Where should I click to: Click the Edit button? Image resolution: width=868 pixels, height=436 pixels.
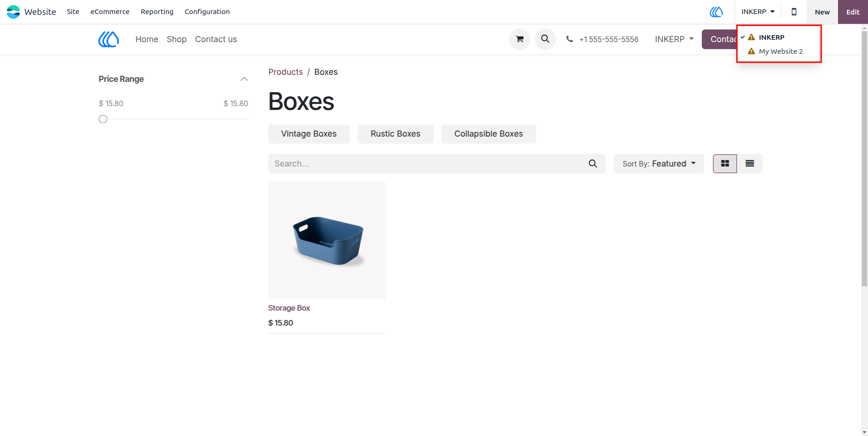pyautogui.click(x=853, y=12)
